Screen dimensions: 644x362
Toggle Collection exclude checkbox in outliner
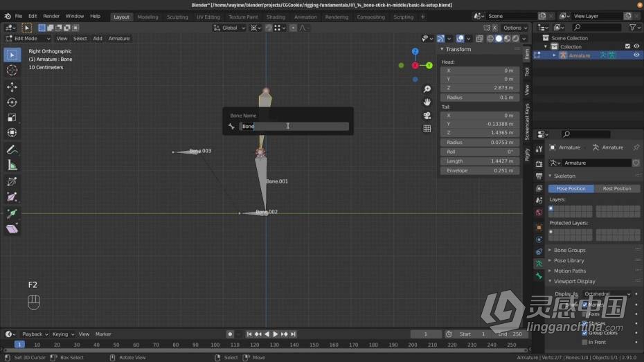coord(627,46)
